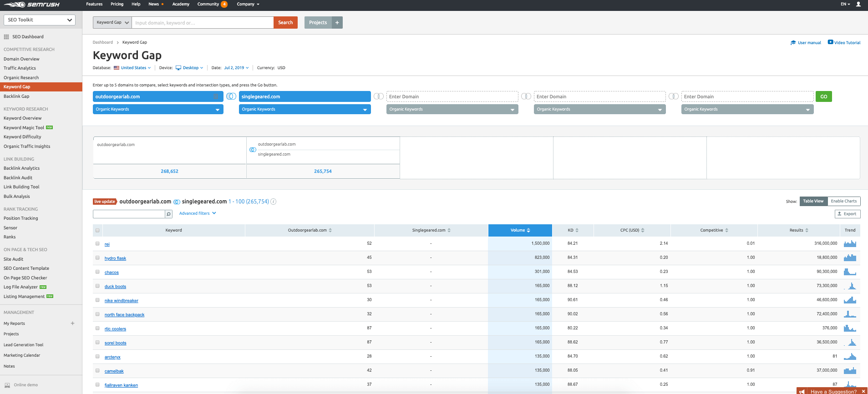Check the hydro flask row
The height and width of the screenshot is (394, 868).
(x=97, y=258)
